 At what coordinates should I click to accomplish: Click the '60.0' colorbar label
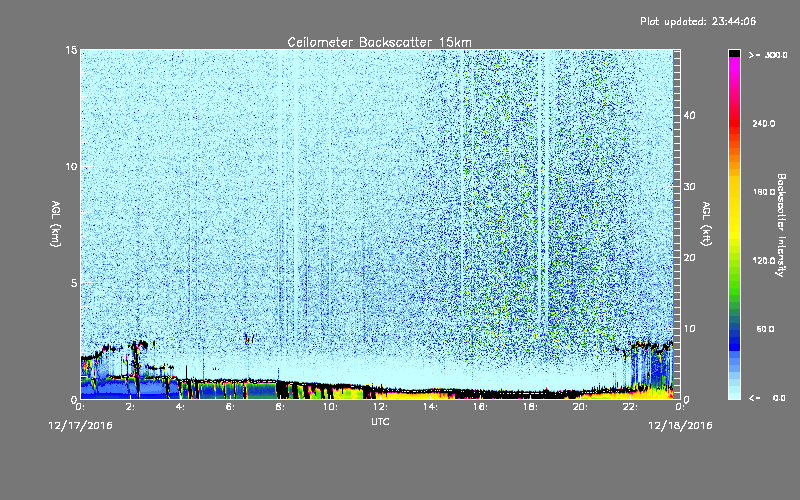pyautogui.click(x=765, y=329)
